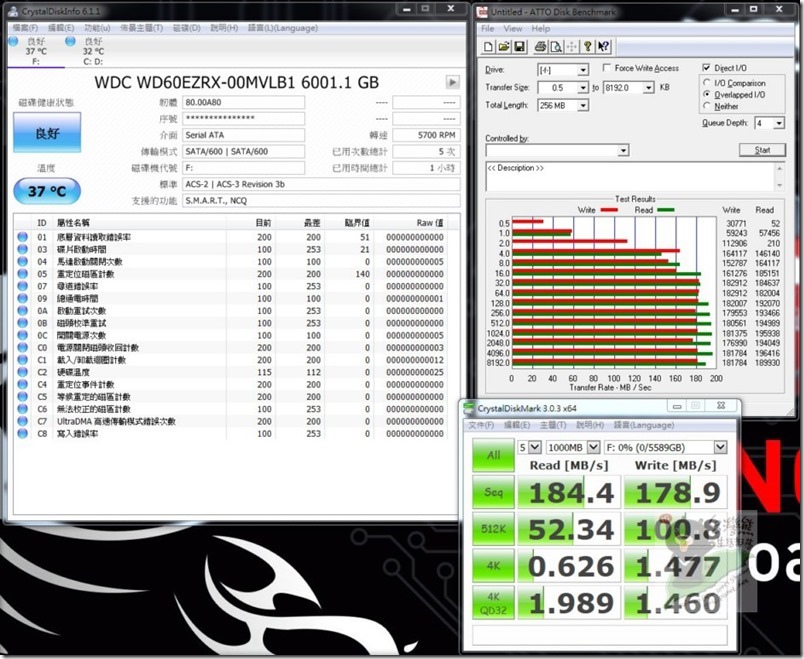Select the C: D: disk status orb
The height and width of the screenshot is (659, 804).
71,41
